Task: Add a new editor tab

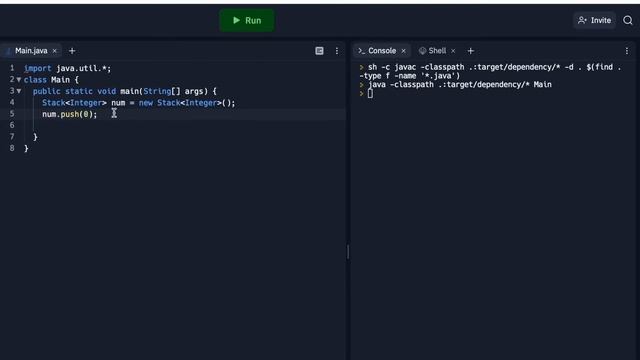Action: [72, 51]
